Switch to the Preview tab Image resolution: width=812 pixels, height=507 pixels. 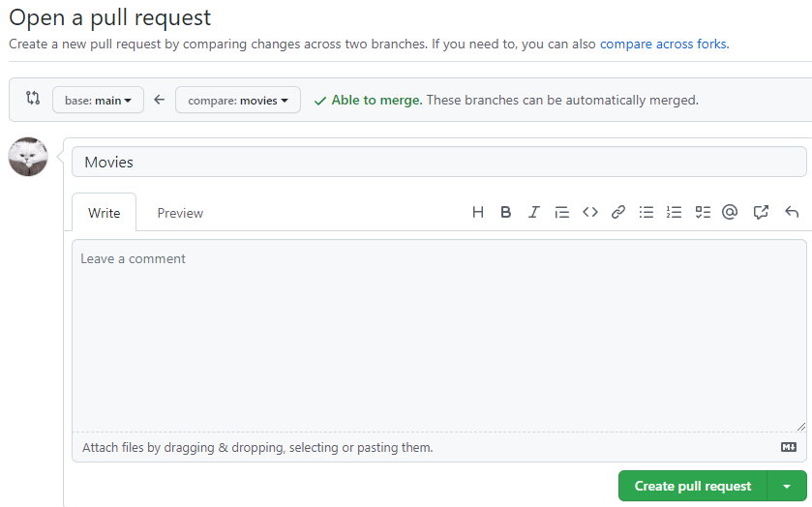coord(180,213)
